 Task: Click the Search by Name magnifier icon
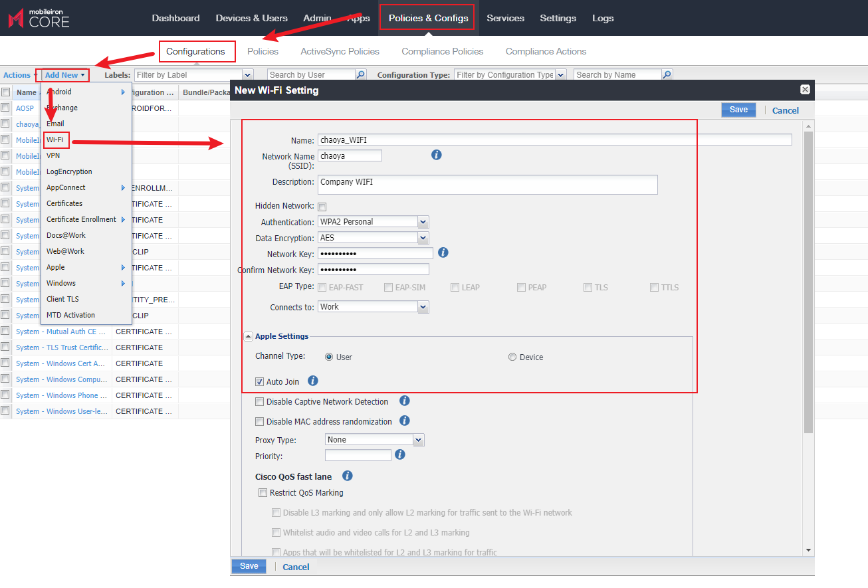point(667,75)
